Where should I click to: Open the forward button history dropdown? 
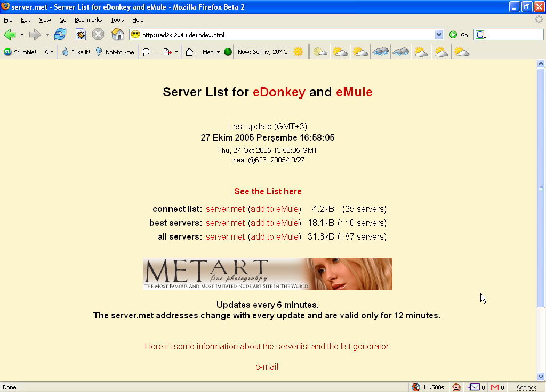47,35
